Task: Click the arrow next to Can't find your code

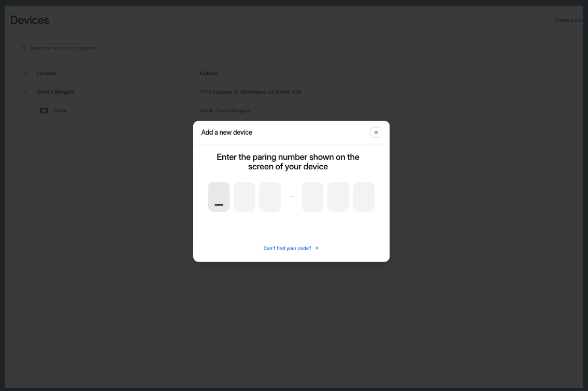Action: (x=317, y=248)
